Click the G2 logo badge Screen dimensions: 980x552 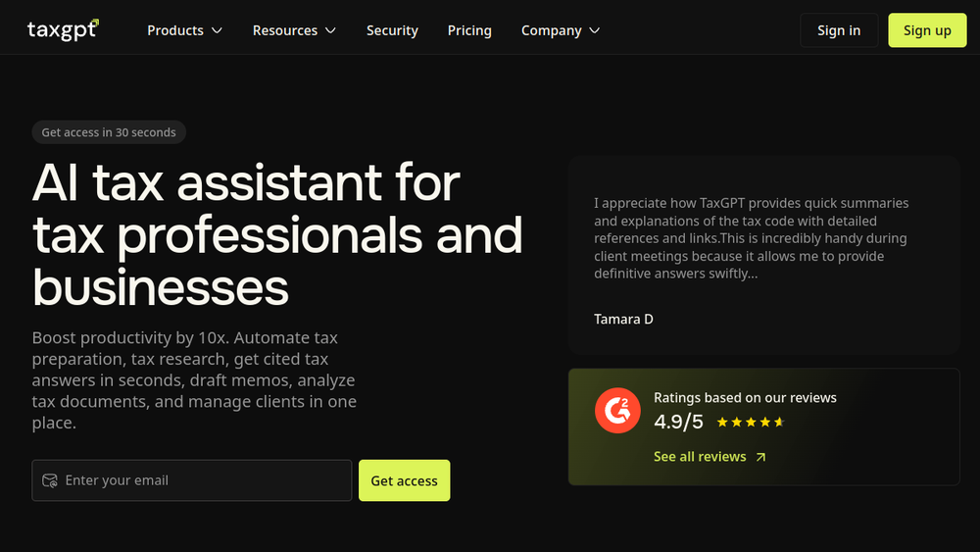pyautogui.click(x=617, y=411)
